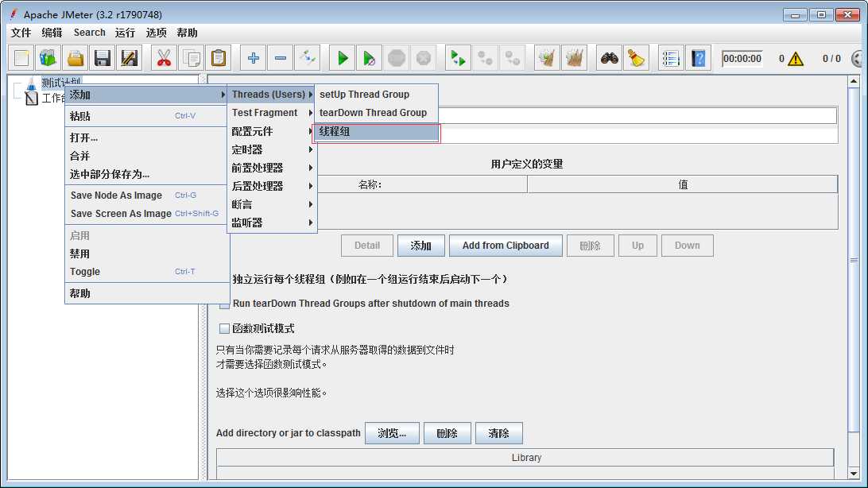Screen dimensions: 868x488
Task: Click the Open file folder icon
Action: 76,58
